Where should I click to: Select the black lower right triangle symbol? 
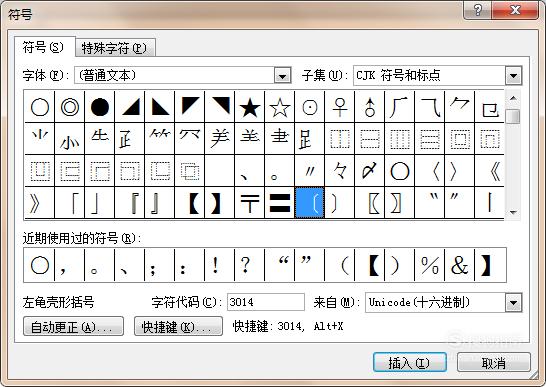[x=130, y=107]
